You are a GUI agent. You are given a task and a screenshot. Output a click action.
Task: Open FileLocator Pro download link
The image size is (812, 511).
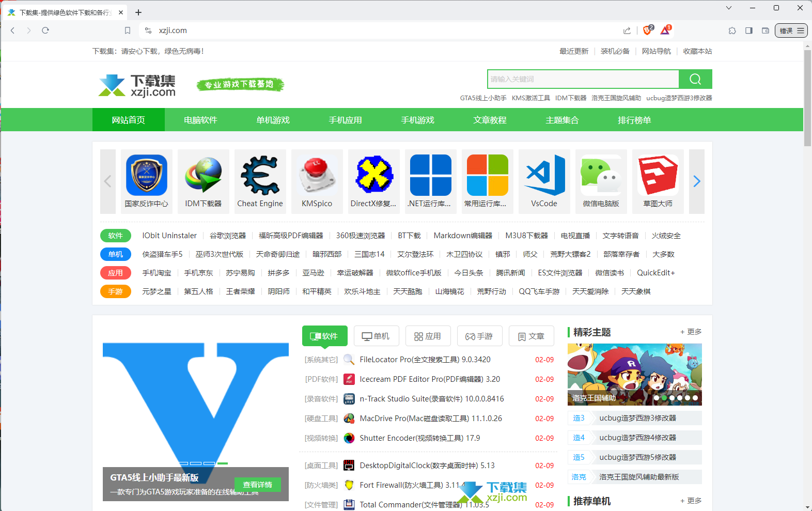(425, 360)
